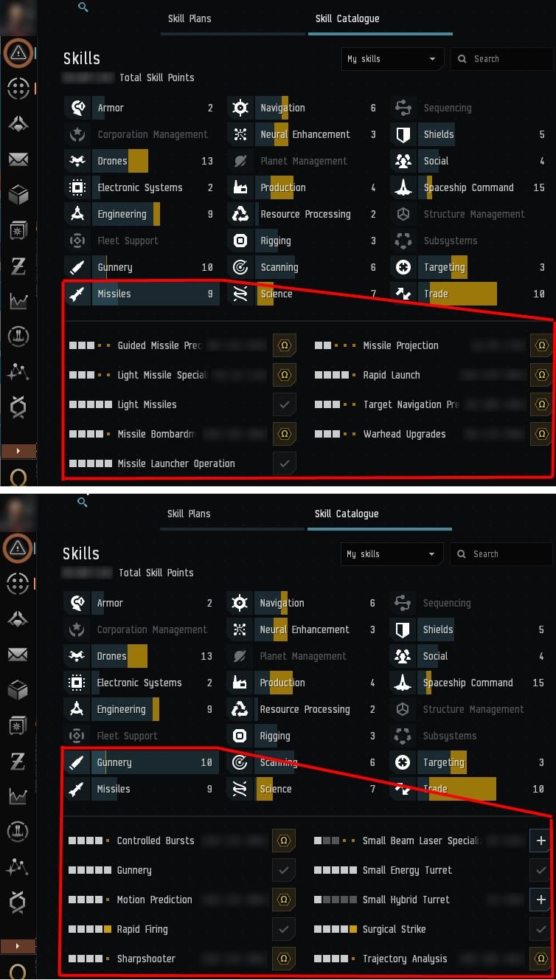This screenshot has width=556, height=980.
Task: Click the Omega icon beside Controlled Bursts
Action: [x=283, y=841]
